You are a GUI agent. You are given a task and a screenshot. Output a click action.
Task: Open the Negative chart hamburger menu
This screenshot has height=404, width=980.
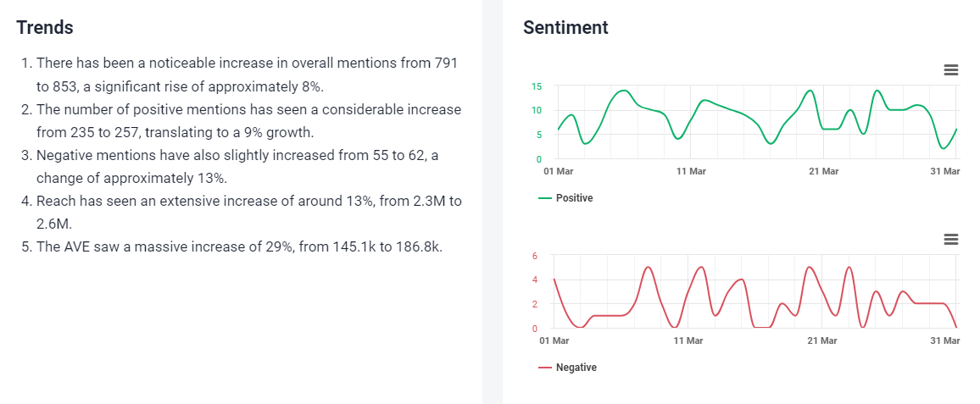click(951, 240)
